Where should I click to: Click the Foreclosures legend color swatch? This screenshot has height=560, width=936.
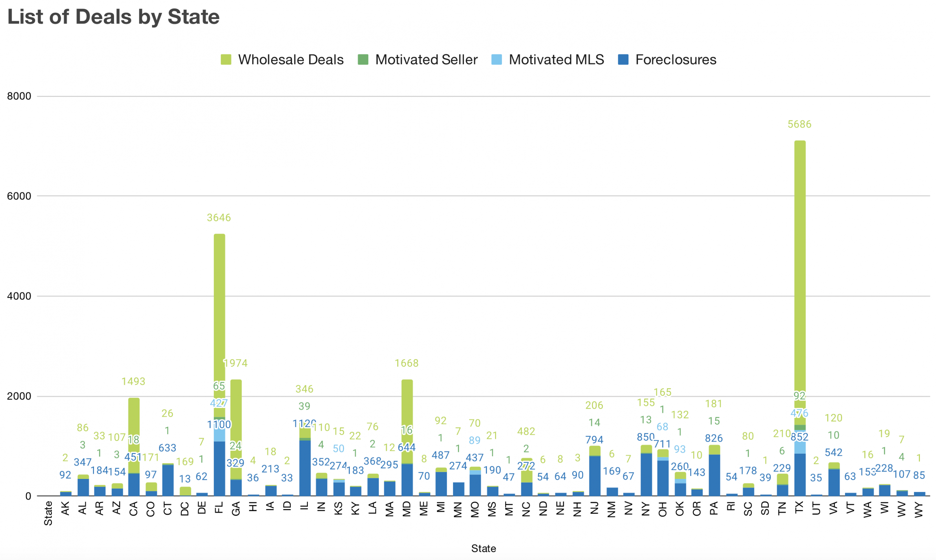[x=623, y=60]
